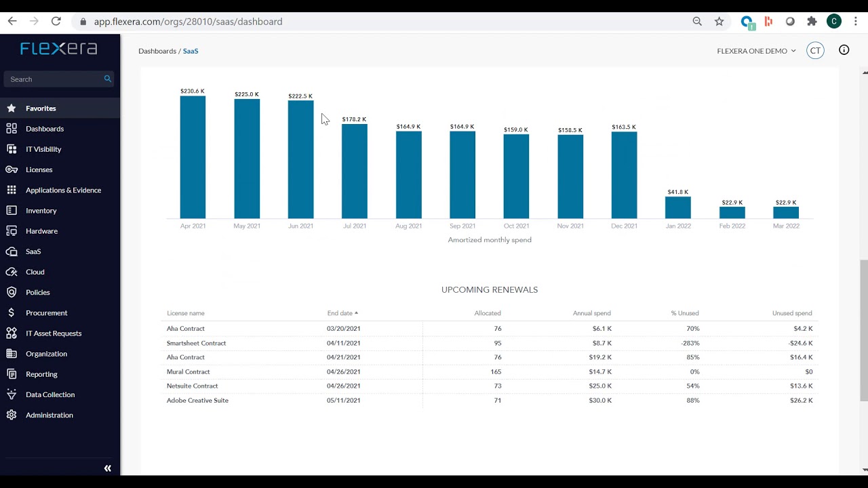Click the browser zoom magnifier icon

coord(697,22)
